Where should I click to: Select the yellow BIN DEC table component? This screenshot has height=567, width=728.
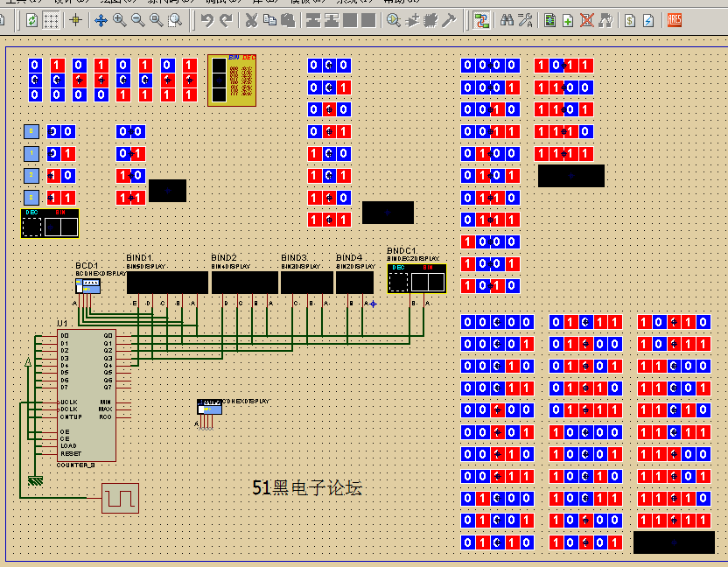232,80
